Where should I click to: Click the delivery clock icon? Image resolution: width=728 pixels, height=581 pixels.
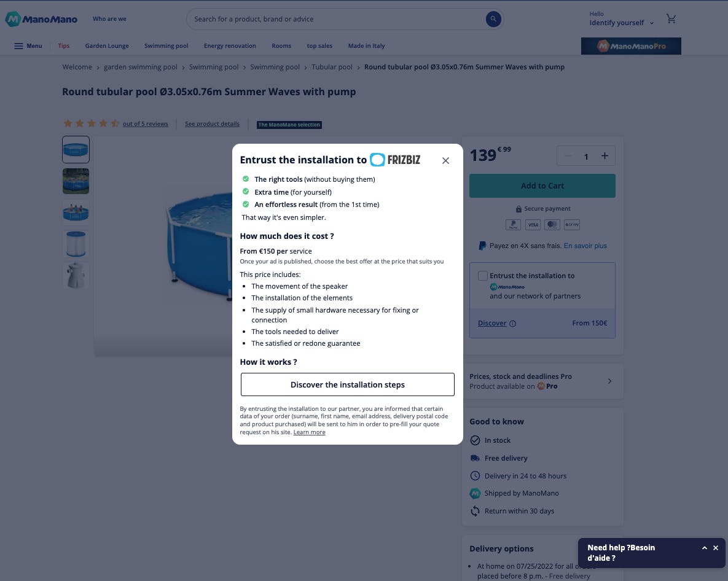tap(475, 475)
